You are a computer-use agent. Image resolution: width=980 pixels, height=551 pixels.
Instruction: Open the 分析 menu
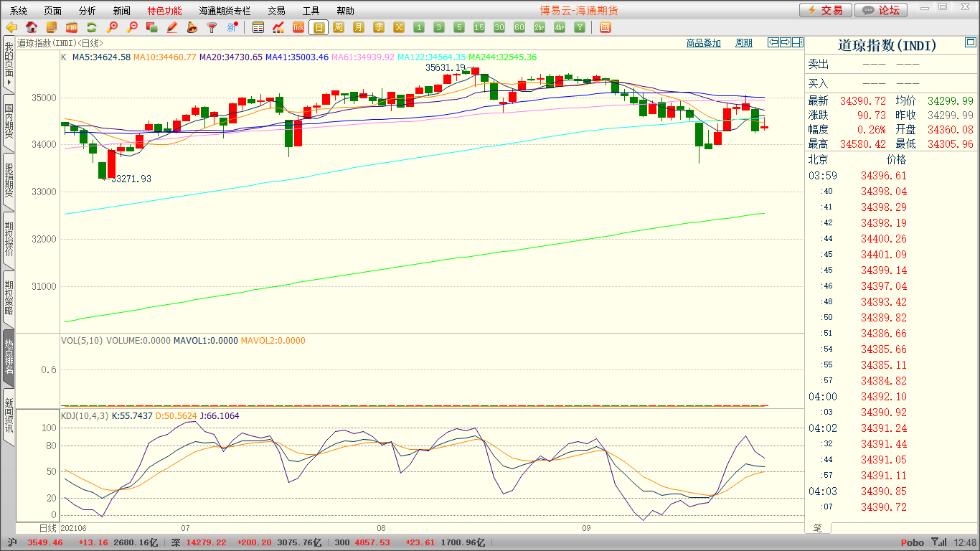(88, 11)
